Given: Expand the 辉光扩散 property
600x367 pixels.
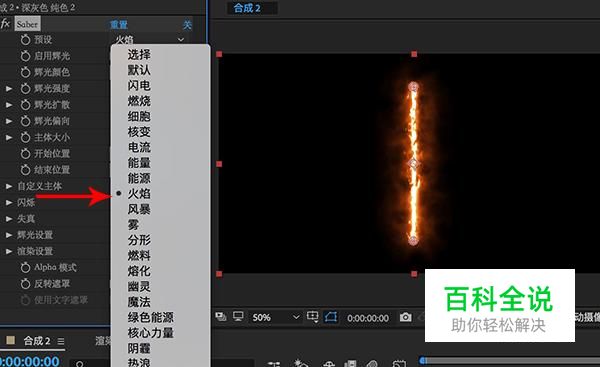Looking at the screenshot, I should point(9,104).
